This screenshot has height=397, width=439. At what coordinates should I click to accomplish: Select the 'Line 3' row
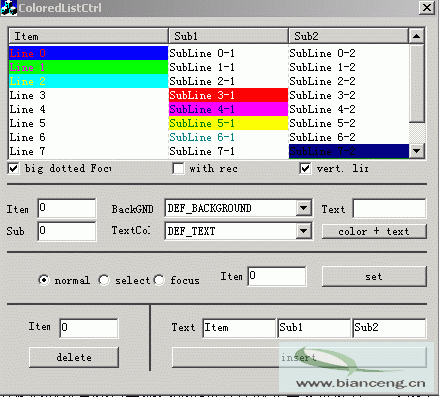point(88,95)
